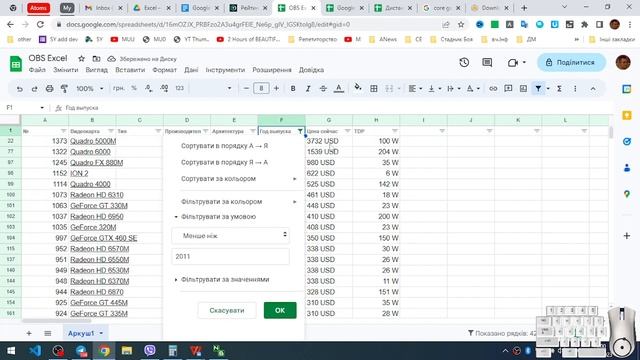This screenshot has width=640, height=360.
Task: Open the three-dot more toolbar options
Action: click(575, 89)
